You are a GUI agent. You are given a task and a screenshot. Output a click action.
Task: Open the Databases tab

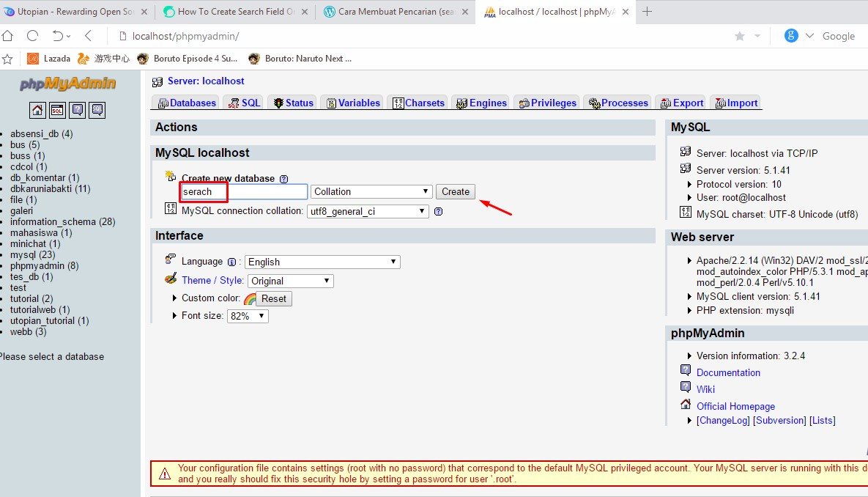tap(187, 103)
